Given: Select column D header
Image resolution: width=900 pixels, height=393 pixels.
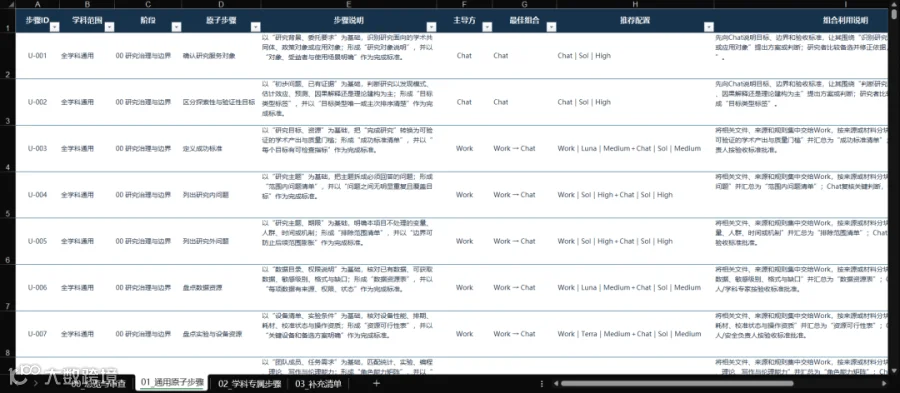Looking at the screenshot, I should pos(221,4).
